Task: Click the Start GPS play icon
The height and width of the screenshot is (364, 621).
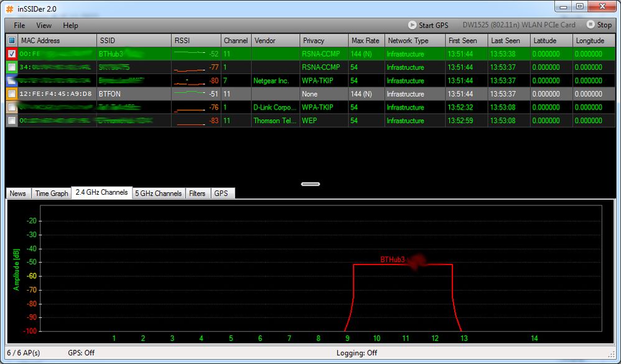Action: (x=413, y=25)
